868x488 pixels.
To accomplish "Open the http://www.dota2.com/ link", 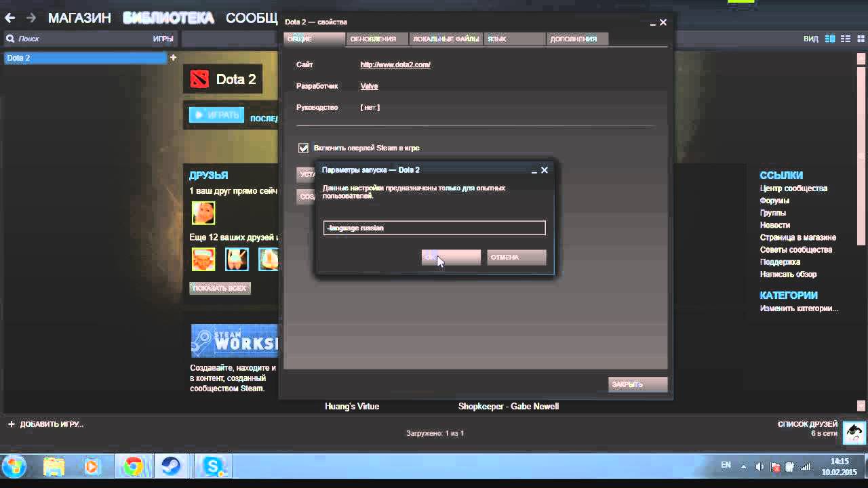I will (x=395, y=64).
